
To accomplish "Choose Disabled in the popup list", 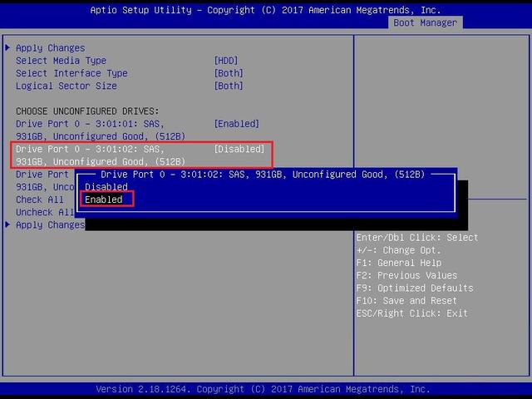I will click(106, 187).
